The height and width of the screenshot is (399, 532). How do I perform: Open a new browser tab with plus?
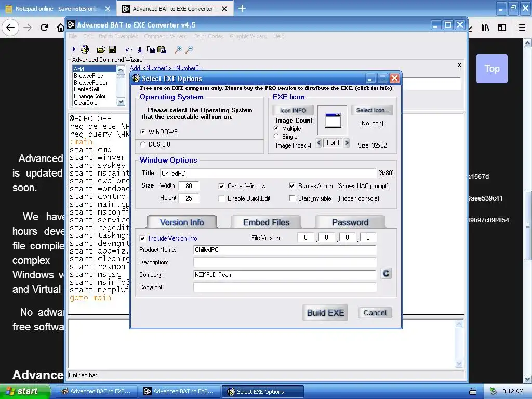pyautogui.click(x=242, y=8)
